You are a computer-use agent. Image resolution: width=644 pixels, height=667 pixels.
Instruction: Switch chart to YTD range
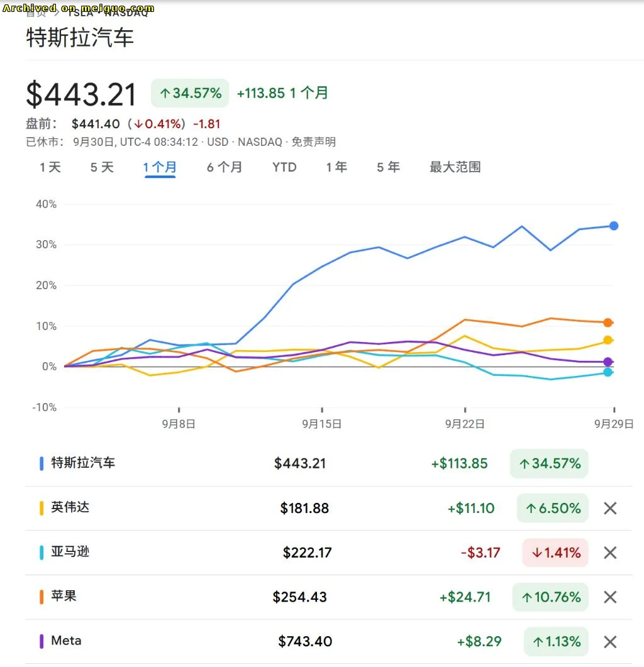tap(284, 167)
